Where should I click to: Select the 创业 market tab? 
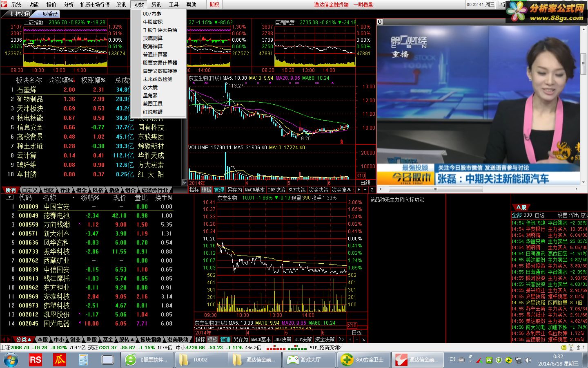point(76,339)
